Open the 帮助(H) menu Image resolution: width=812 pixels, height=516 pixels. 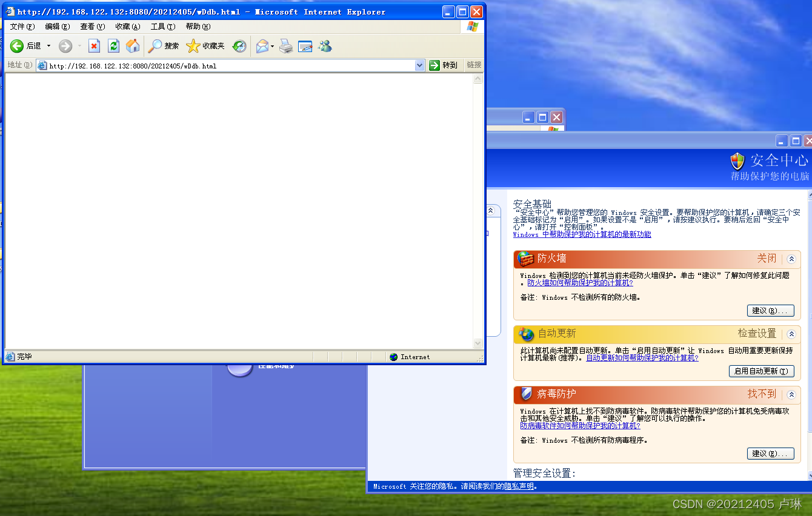(x=198, y=27)
